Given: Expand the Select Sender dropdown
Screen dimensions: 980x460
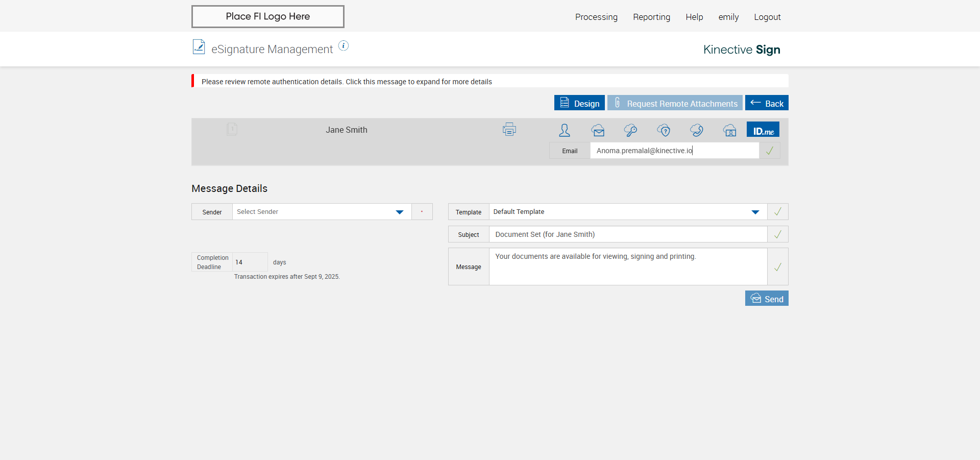Looking at the screenshot, I should [x=399, y=212].
